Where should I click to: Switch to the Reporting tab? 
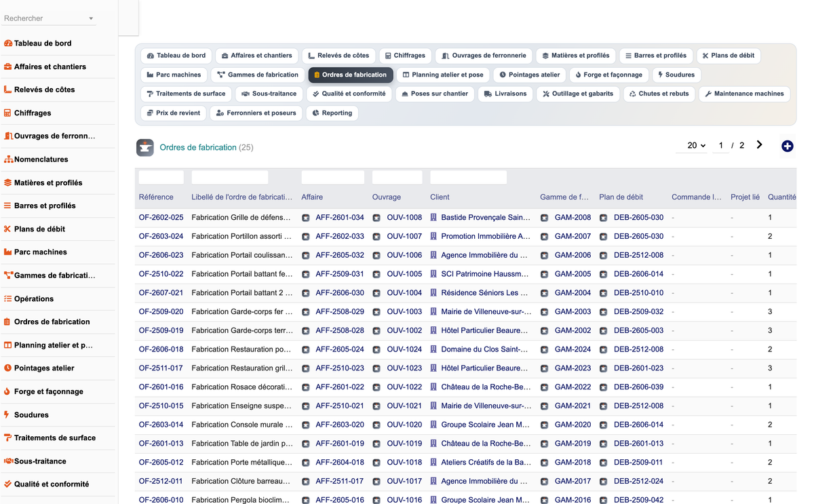332,113
